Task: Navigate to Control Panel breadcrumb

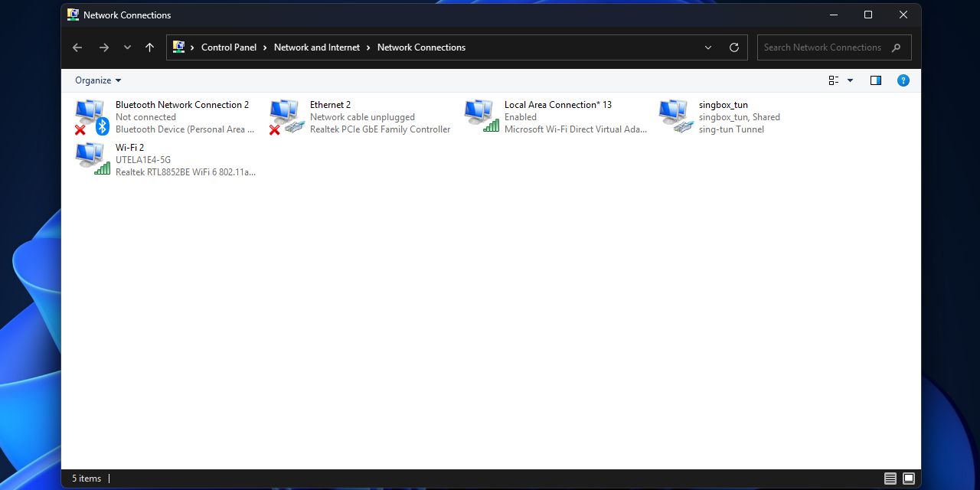Action: [228, 47]
